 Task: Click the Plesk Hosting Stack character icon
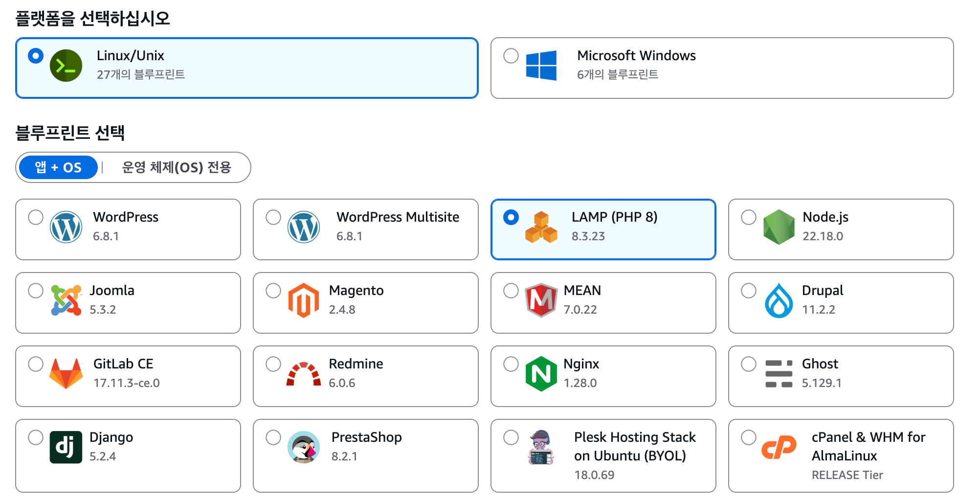pyautogui.click(x=541, y=447)
